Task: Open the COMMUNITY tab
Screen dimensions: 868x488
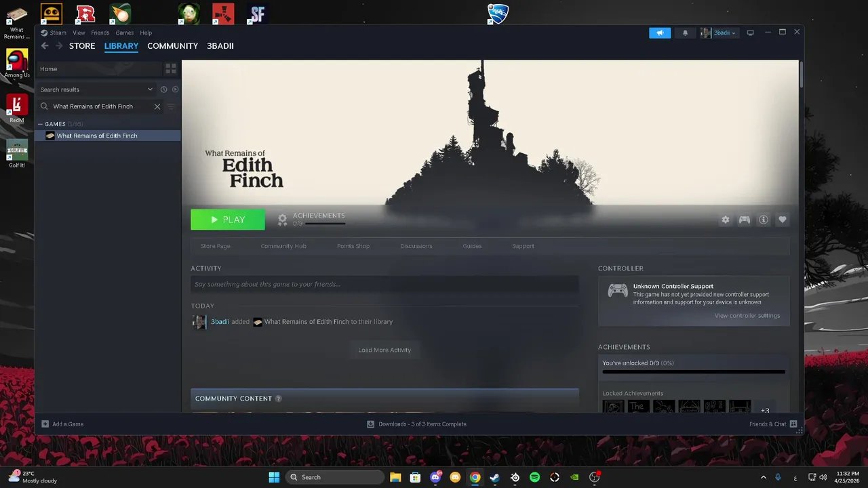Action: (173, 46)
